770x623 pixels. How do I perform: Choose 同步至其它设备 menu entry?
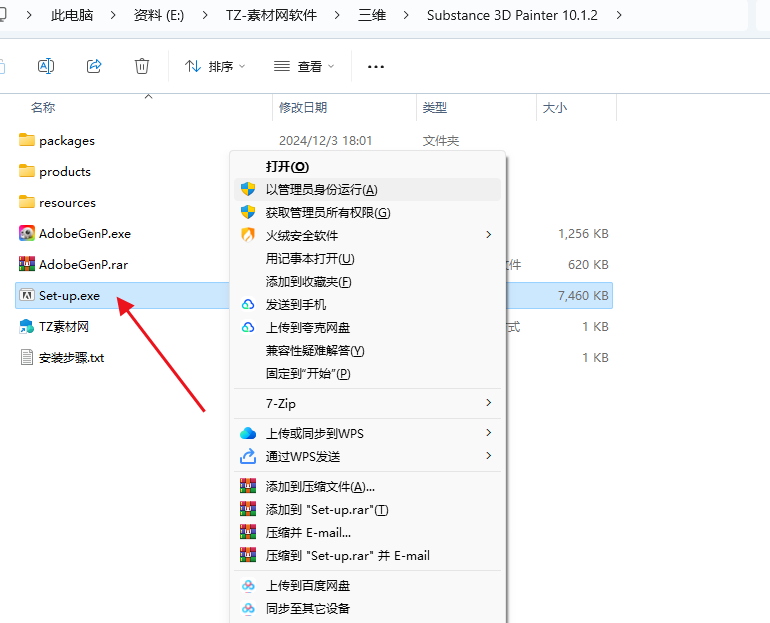[367, 608]
